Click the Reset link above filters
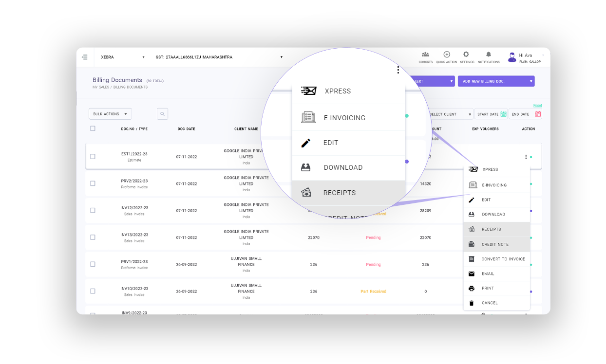The height and width of the screenshot is (364, 606). (x=537, y=106)
